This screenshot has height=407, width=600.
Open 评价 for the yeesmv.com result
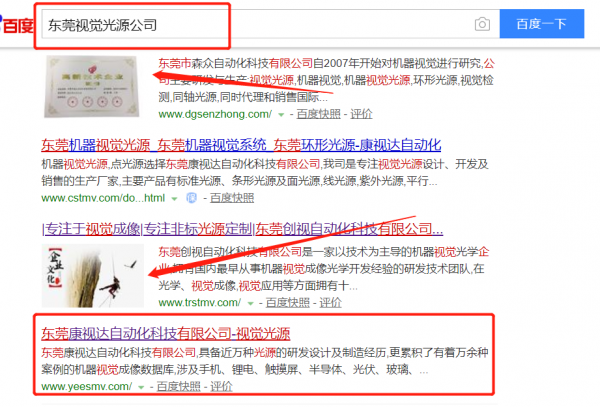[x=221, y=387]
